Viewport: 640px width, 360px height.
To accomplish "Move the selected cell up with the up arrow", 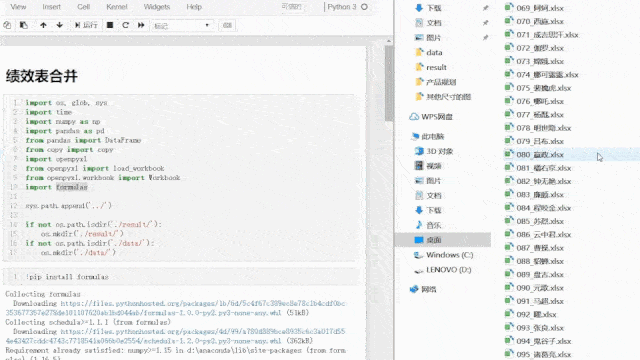I will [x=43, y=25].
